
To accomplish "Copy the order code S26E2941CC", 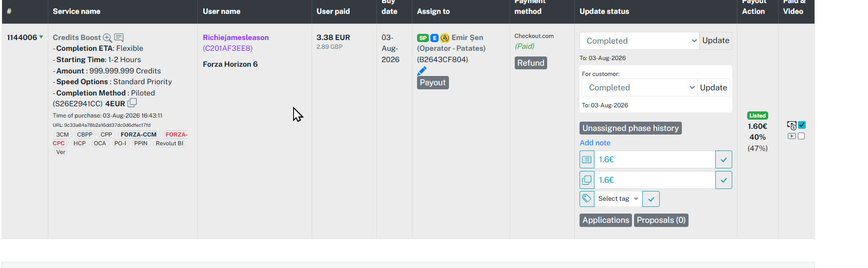I will (132, 103).
